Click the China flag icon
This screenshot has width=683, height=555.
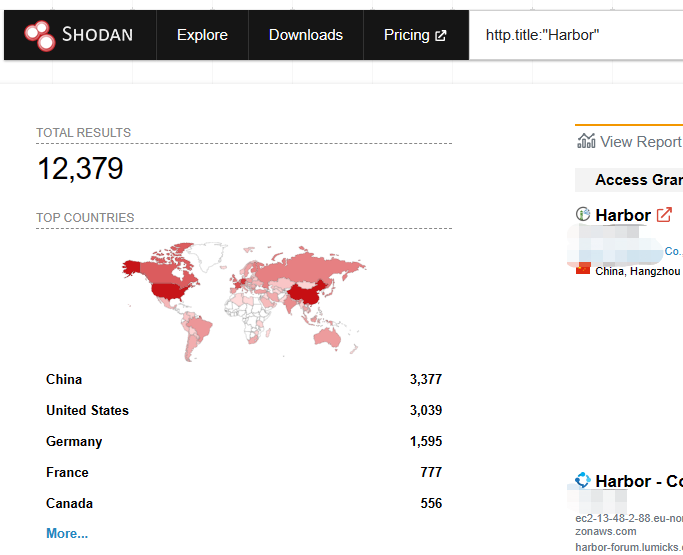(x=583, y=268)
